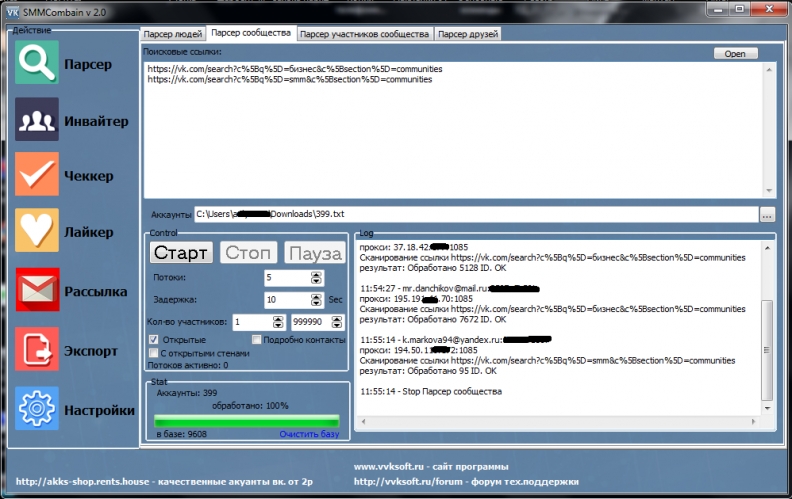Open the Настройки gear icon
This screenshot has width=792, height=499.
pos(36,408)
